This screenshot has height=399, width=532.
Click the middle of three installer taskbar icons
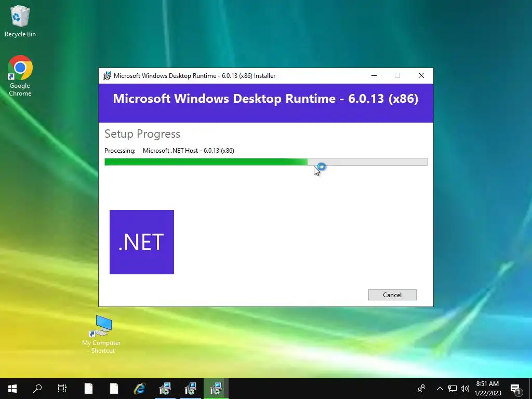(x=191, y=389)
